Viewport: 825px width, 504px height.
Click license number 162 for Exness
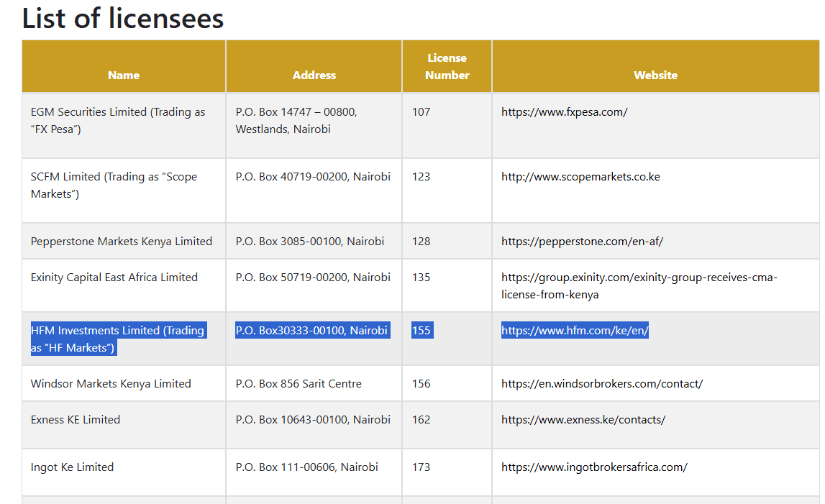coord(421,420)
